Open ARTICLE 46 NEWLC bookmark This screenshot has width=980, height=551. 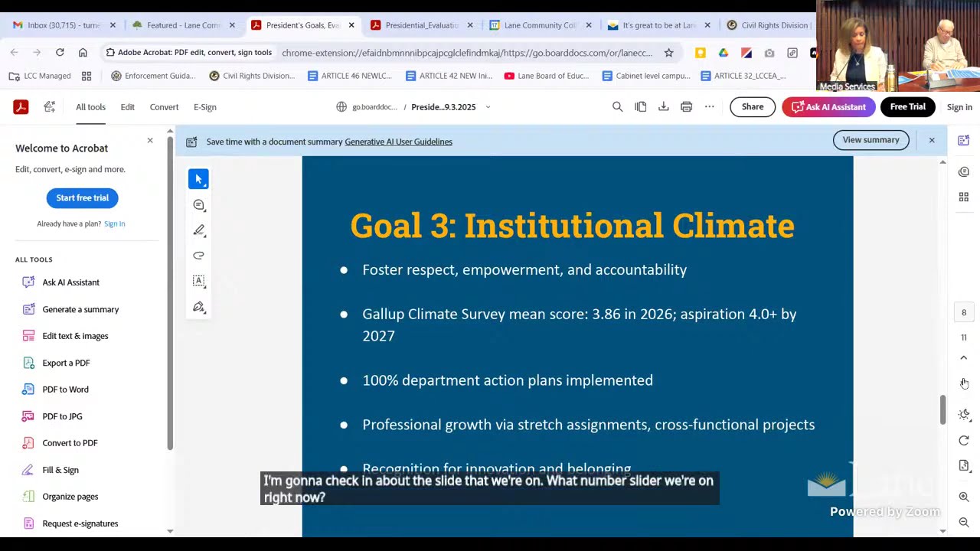pyautogui.click(x=350, y=76)
